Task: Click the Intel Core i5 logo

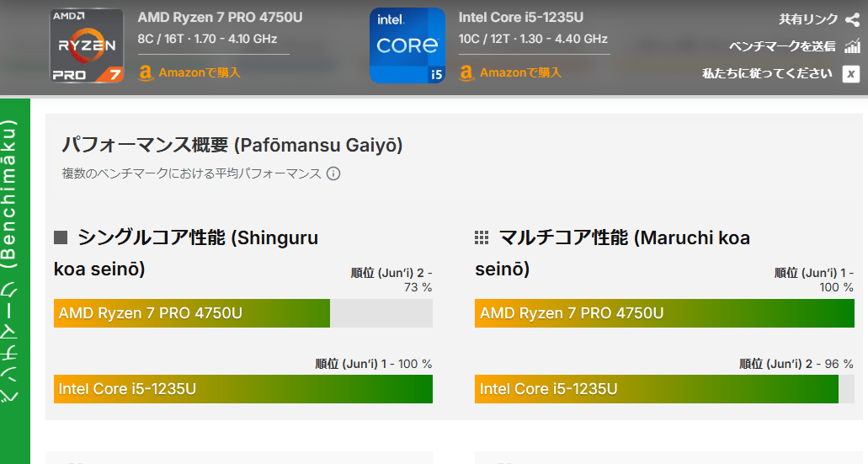Action: point(407,45)
